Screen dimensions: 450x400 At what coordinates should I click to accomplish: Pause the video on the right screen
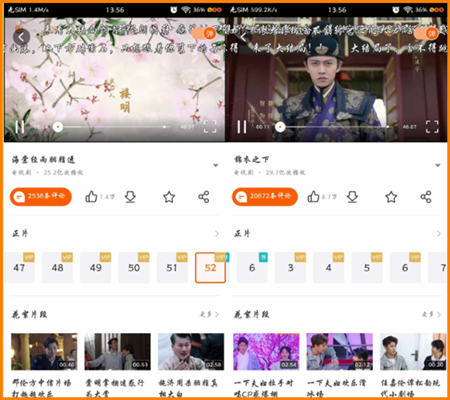tap(242, 127)
